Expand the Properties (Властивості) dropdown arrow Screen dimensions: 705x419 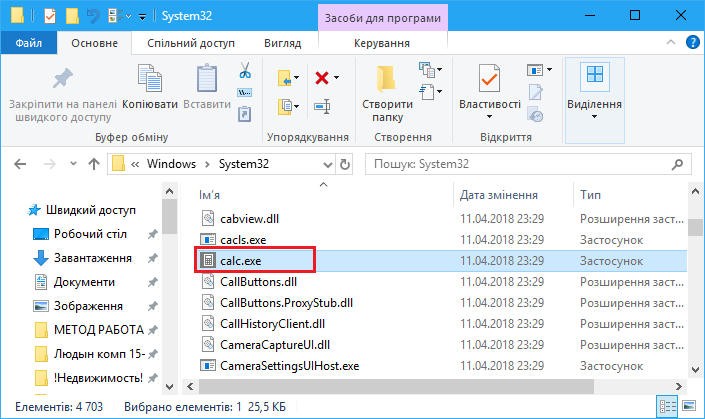click(x=489, y=117)
